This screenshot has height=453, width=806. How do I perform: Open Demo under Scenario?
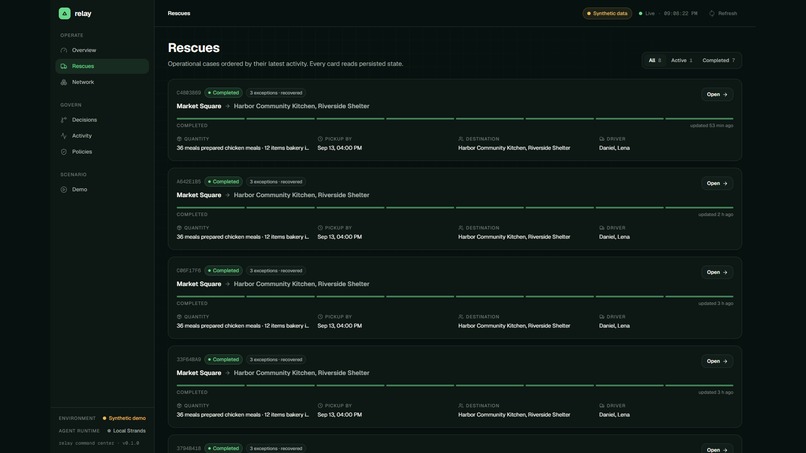(x=102, y=190)
